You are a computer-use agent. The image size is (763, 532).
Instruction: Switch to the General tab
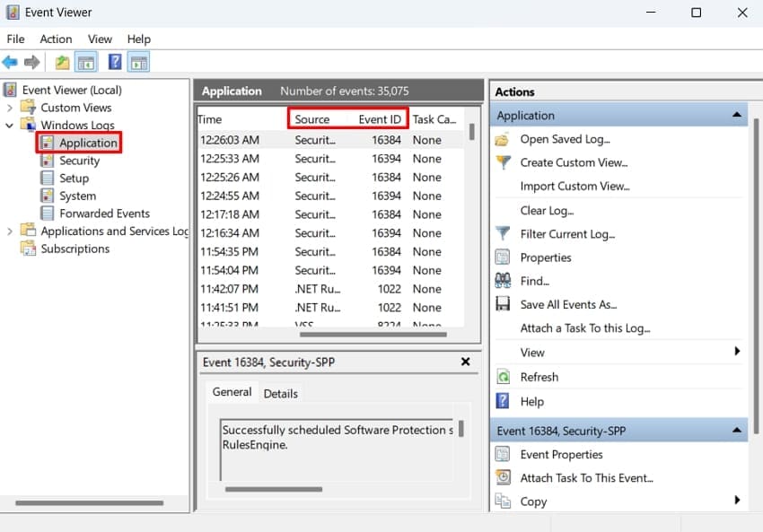[x=232, y=392]
